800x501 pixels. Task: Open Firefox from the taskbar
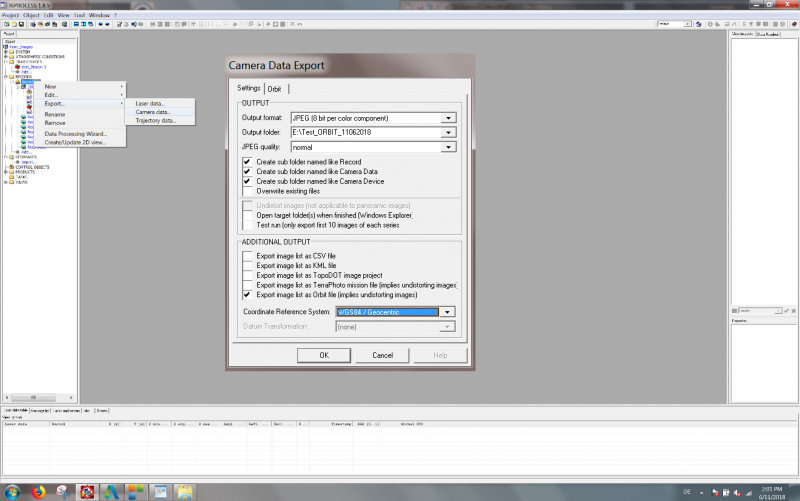tap(38, 492)
